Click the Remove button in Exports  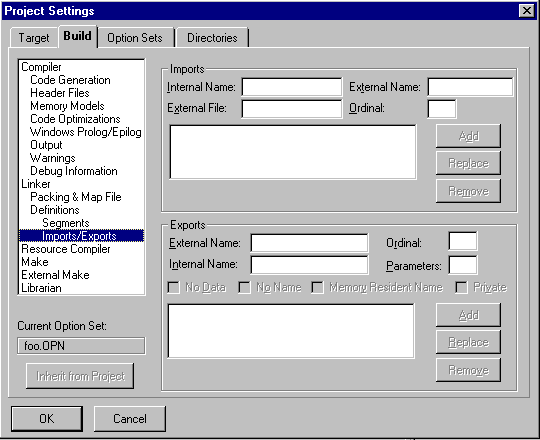click(468, 370)
